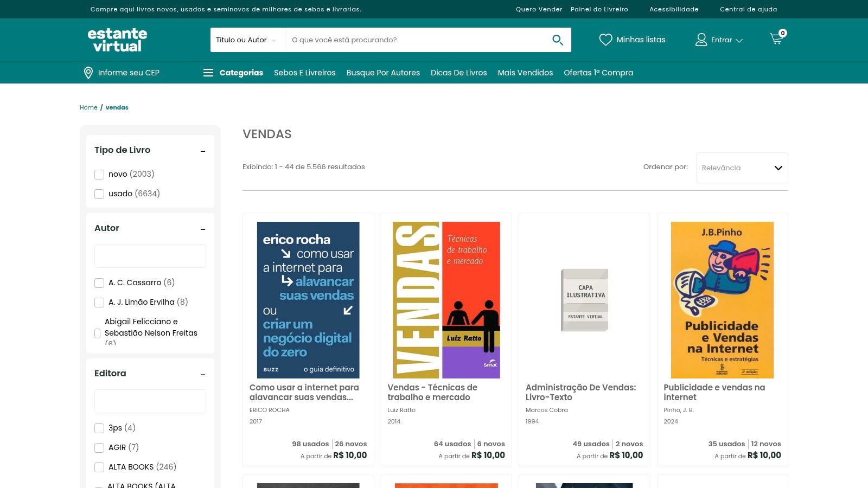Viewport: 868px width, 488px height.
Task: Select the A. C. Cassarro author checkbox
Action: (99, 283)
